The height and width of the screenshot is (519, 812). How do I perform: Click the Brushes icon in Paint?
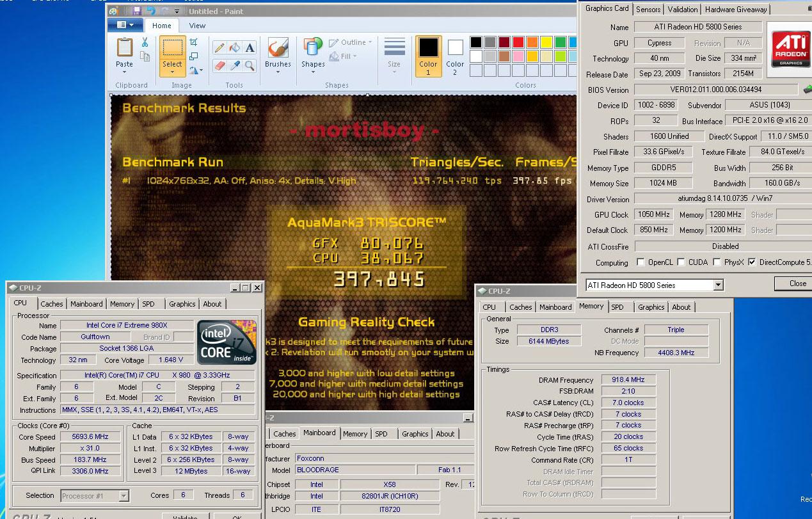(278, 48)
